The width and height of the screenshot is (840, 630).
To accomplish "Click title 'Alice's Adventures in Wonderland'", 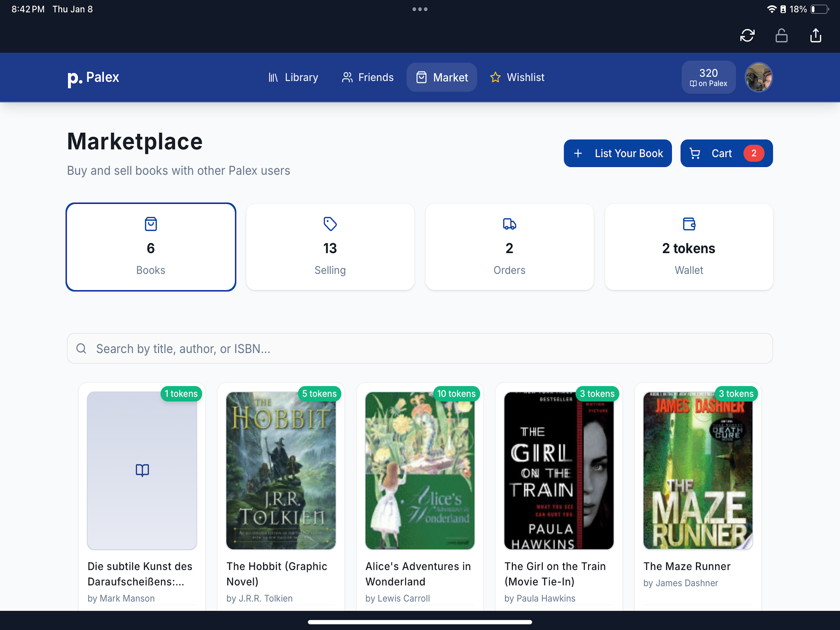I will (x=418, y=574).
